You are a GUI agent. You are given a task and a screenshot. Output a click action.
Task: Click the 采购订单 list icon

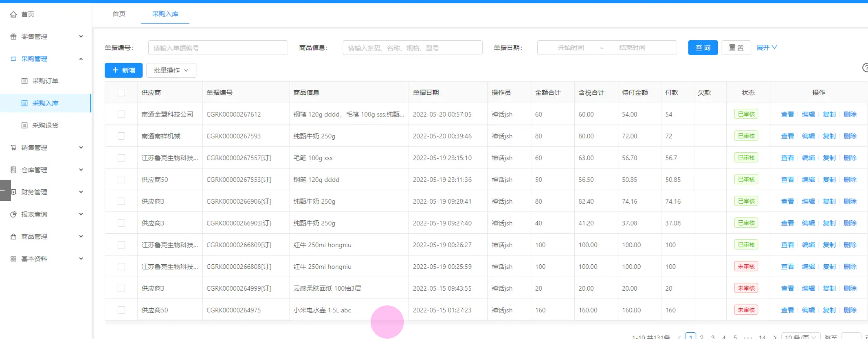click(24, 81)
